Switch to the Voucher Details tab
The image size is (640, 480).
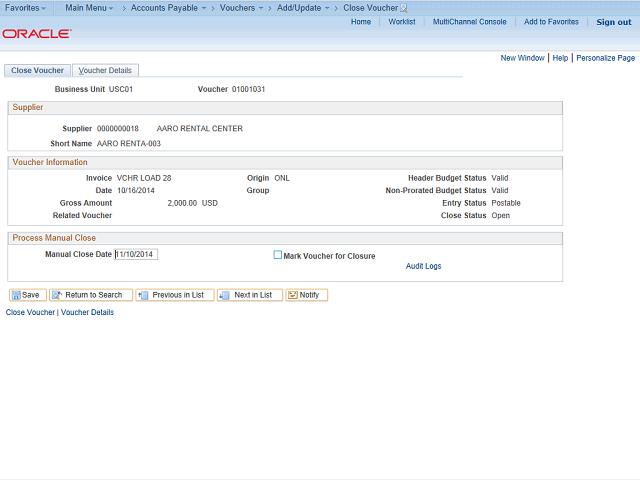click(x=105, y=70)
